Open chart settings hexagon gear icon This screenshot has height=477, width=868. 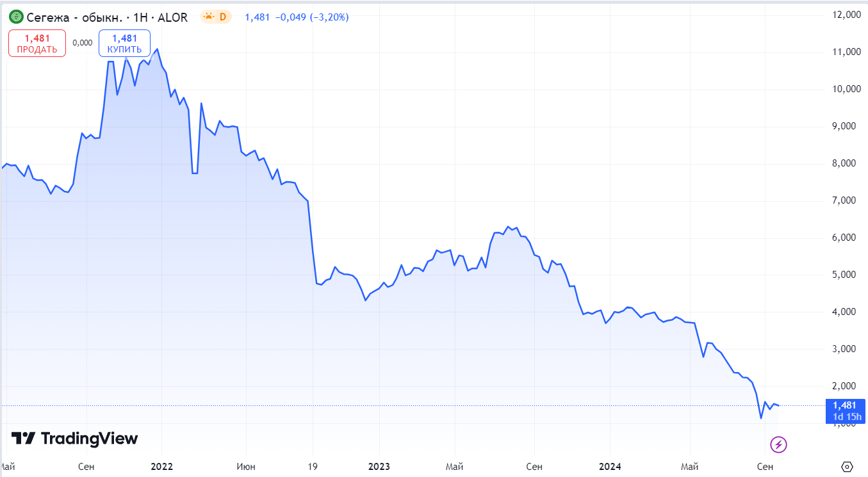pyautogui.click(x=847, y=465)
